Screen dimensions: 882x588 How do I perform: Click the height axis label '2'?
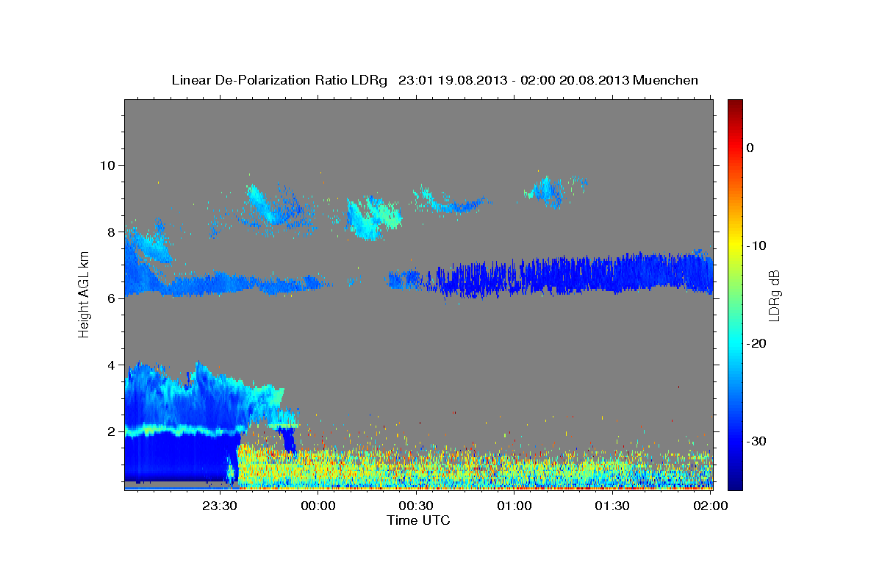point(112,431)
